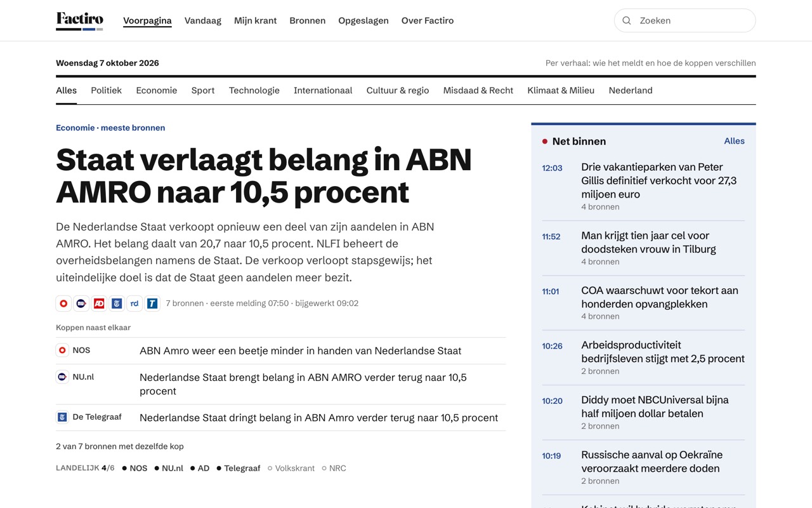Open the Bronnen page
The width and height of the screenshot is (812, 508).
coord(307,20)
